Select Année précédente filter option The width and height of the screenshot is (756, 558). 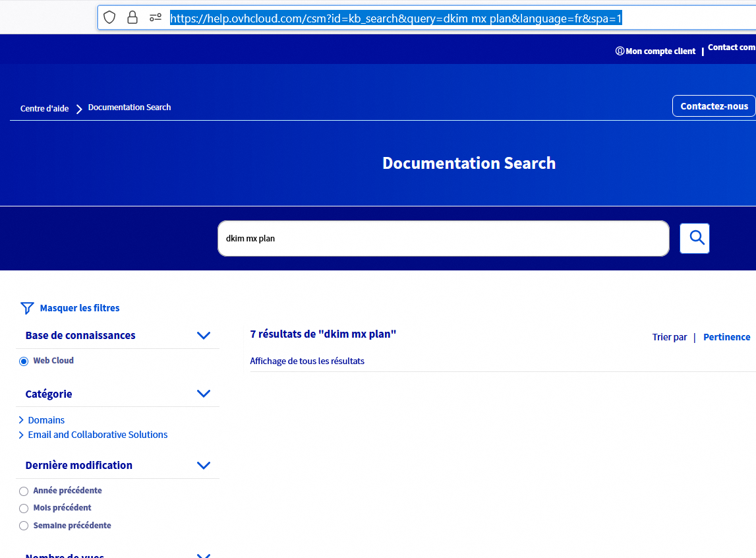pyautogui.click(x=24, y=491)
